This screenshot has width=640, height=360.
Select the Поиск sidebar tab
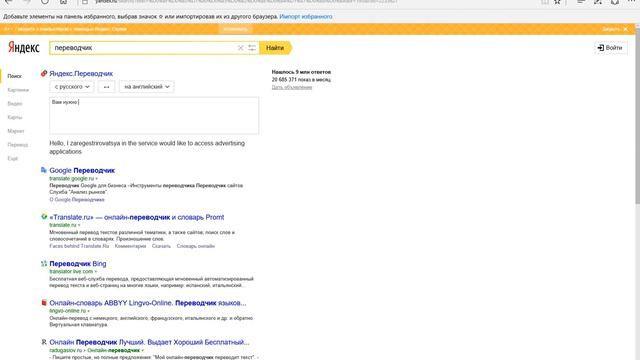click(14, 76)
